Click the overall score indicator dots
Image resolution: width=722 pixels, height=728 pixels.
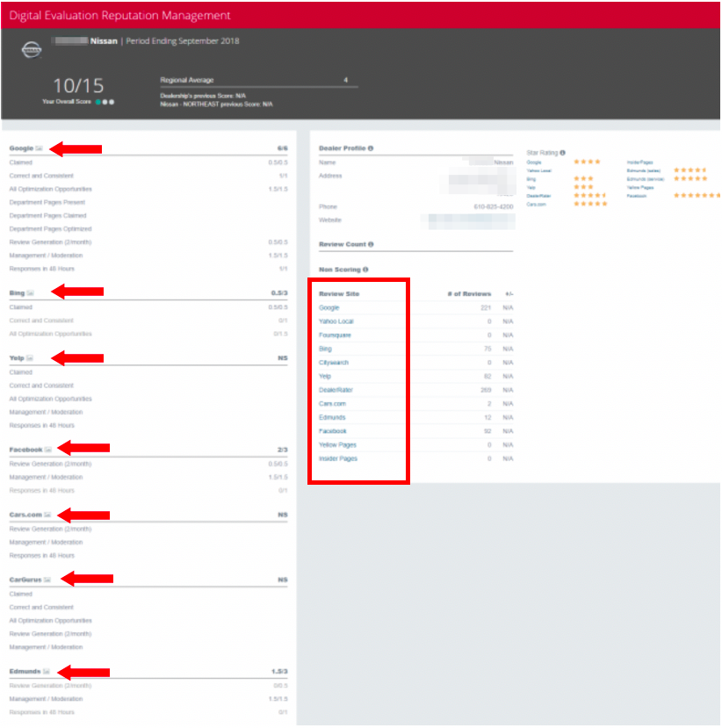[x=105, y=102]
